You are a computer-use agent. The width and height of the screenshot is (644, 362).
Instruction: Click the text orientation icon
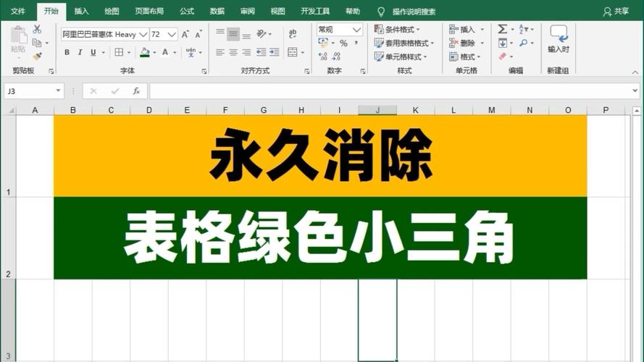pyautogui.click(x=262, y=33)
